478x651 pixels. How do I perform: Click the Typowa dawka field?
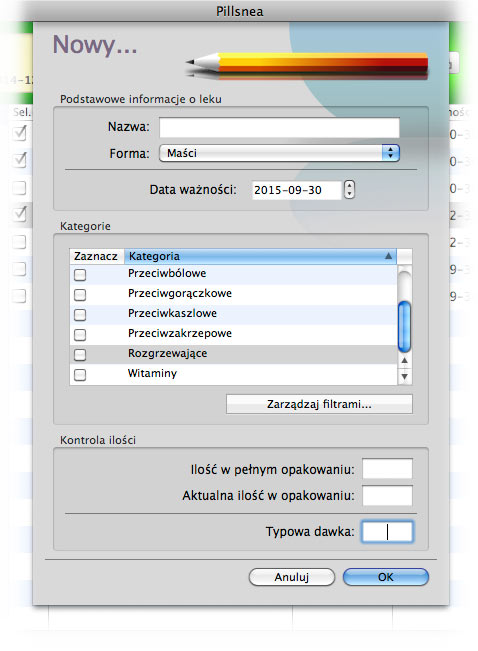(x=387, y=531)
